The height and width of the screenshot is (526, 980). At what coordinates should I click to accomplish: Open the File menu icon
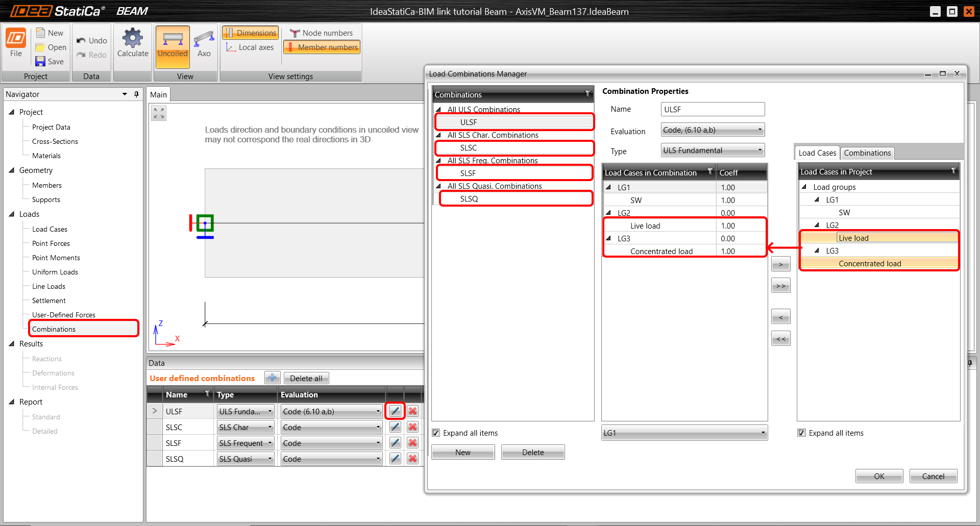16,39
